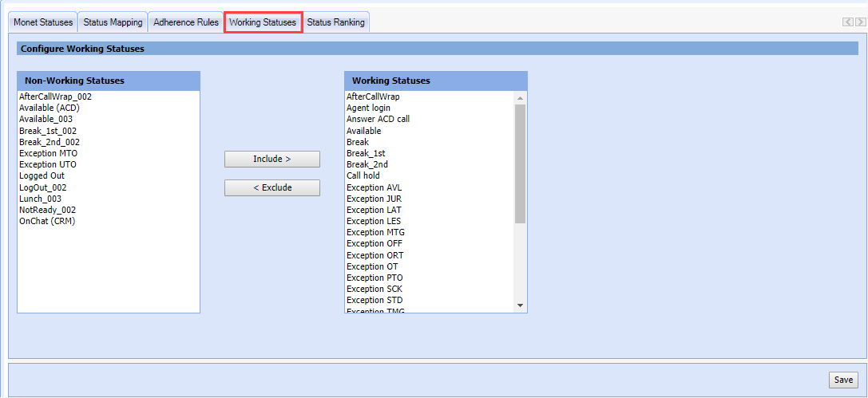Click scroll down arrow in Working Statuses list
Screen dimensions: 868x398
click(521, 305)
